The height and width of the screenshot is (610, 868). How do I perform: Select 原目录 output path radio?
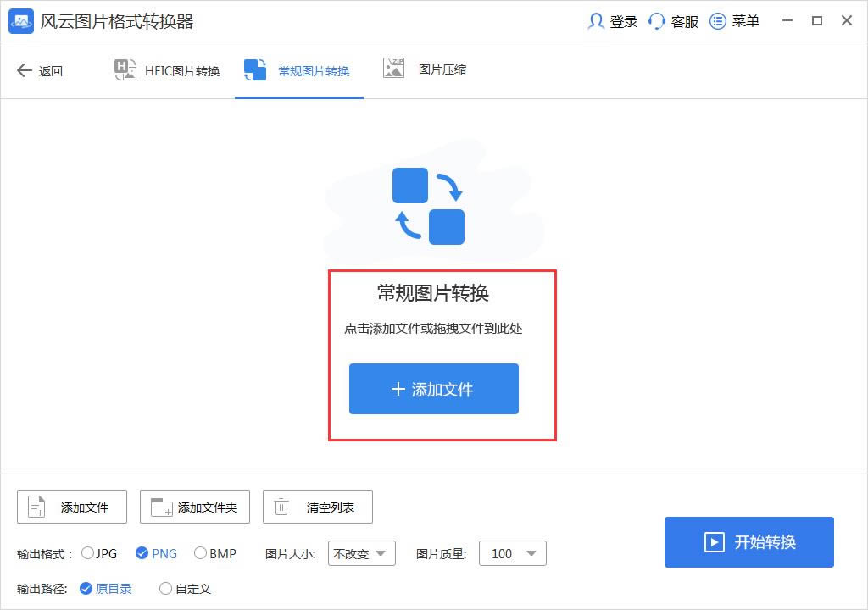[86, 589]
